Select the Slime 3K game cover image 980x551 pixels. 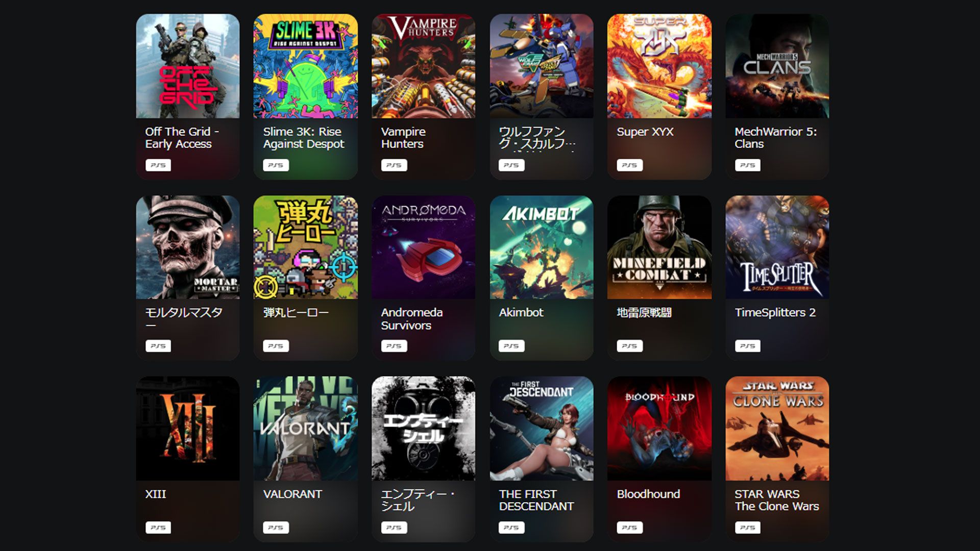point(305,66)
